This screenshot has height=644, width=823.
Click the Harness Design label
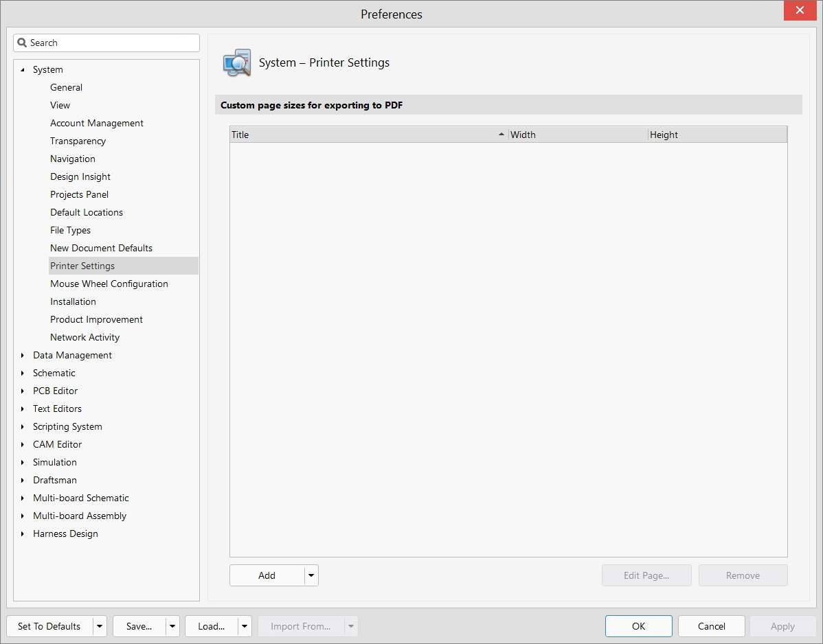point(66,533)
